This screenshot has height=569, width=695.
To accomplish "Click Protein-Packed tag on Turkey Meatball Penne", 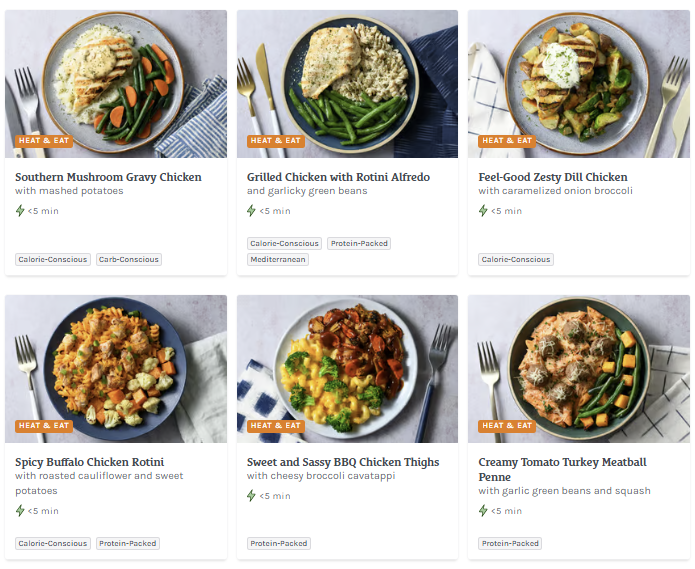I will [x=510, y=544].
